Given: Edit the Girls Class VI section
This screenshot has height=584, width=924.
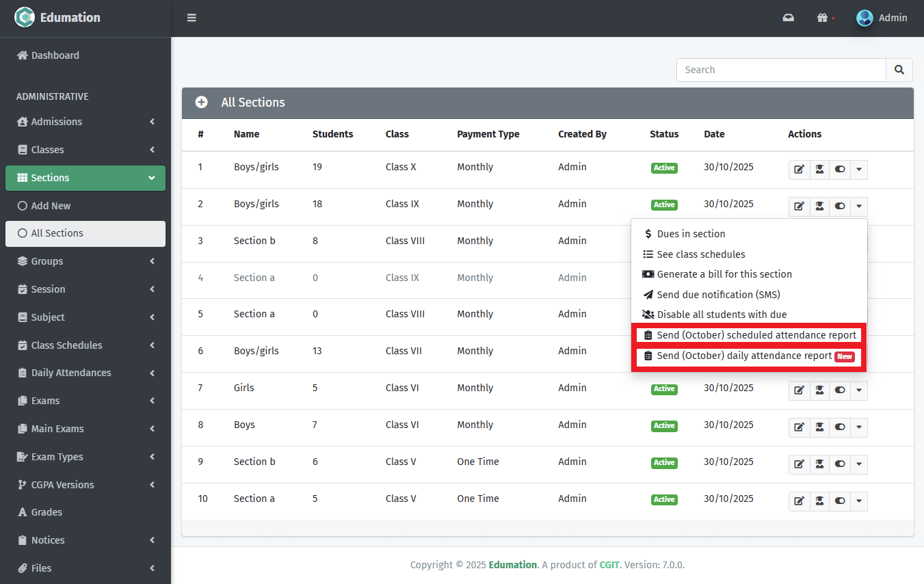Looking at the screenshot, I should pyautogui.click(x=799, y=390).
